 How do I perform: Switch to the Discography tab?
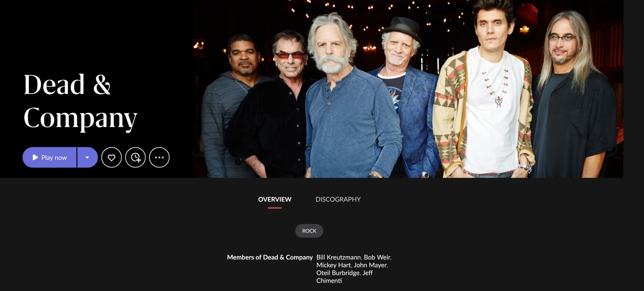[x=338, y=199]
